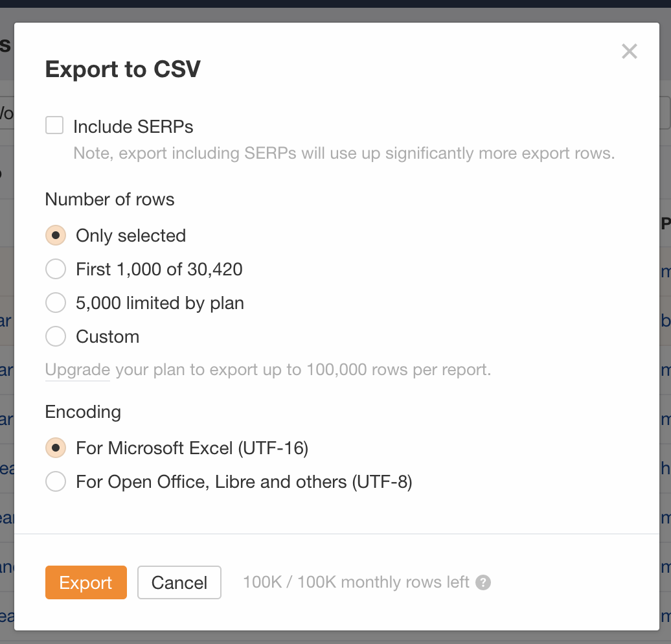This screenshot has width=671, height=644.
Task: Click the Include SERPs label text
Action: (133, 126)
